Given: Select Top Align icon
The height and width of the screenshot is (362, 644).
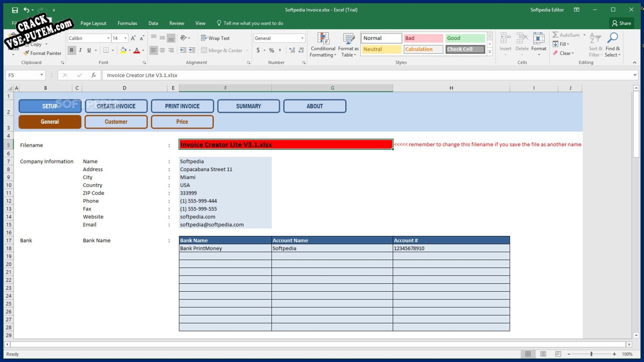Looking at the screenshot, I should tap(154, 38).
